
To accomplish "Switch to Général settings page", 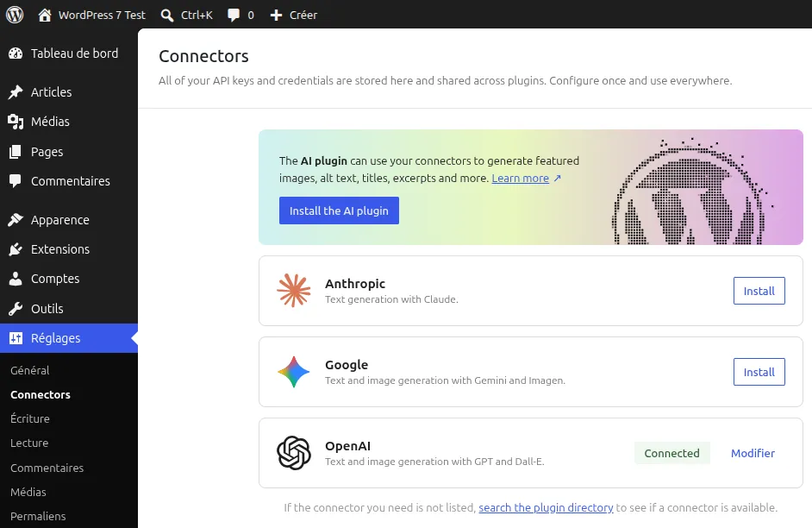I will [x=29, y=370].
